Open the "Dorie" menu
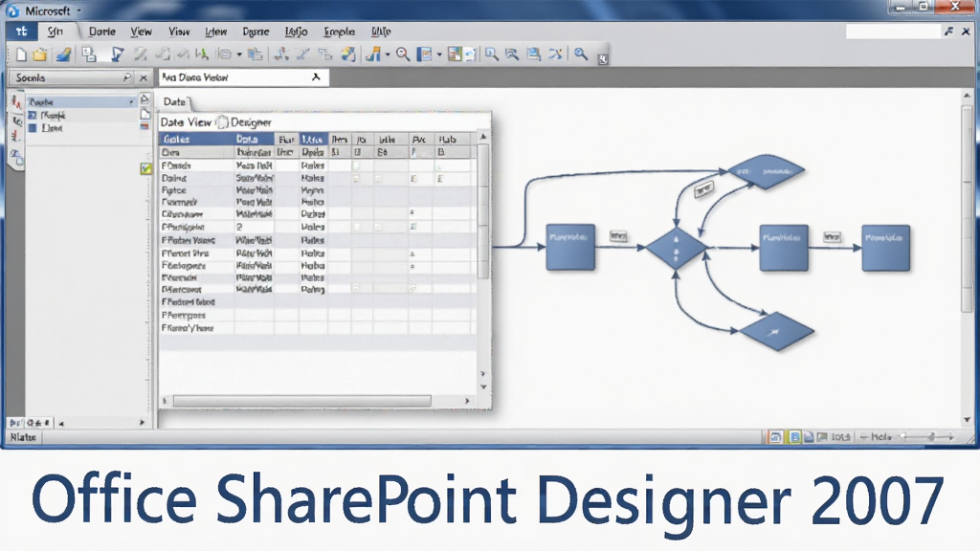The image size is (980, 551). click(x=101, y=32)
